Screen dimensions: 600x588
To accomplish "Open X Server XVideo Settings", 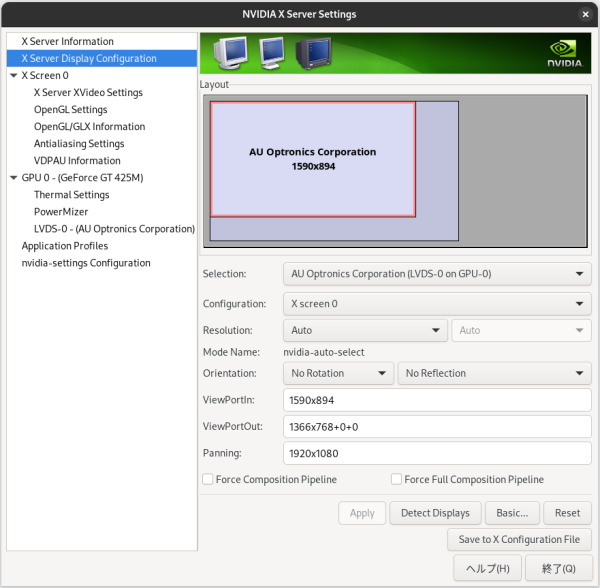I will coord(88,93).
